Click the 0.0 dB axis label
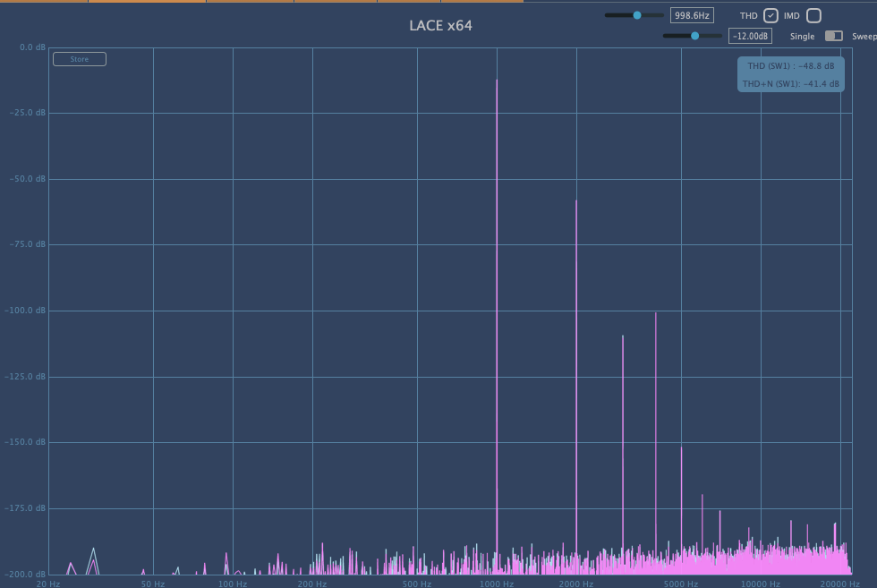877x588 pixels. pos(32,47)
